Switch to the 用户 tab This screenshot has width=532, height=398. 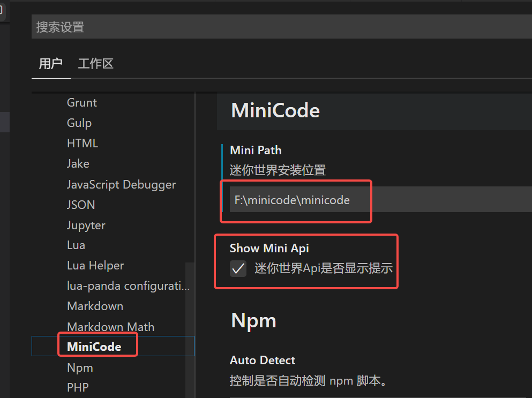tap(50, 63)
